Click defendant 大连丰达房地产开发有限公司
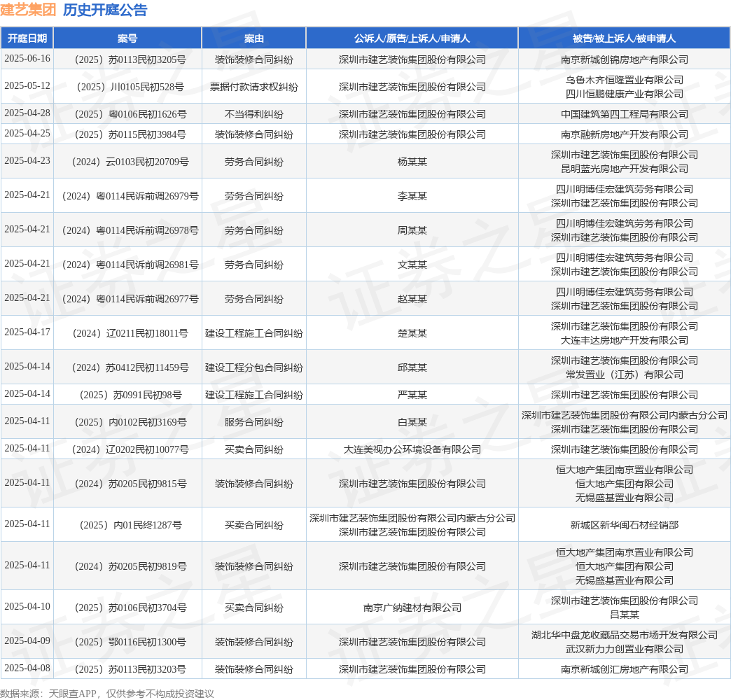731x700 pixels. 625,340
